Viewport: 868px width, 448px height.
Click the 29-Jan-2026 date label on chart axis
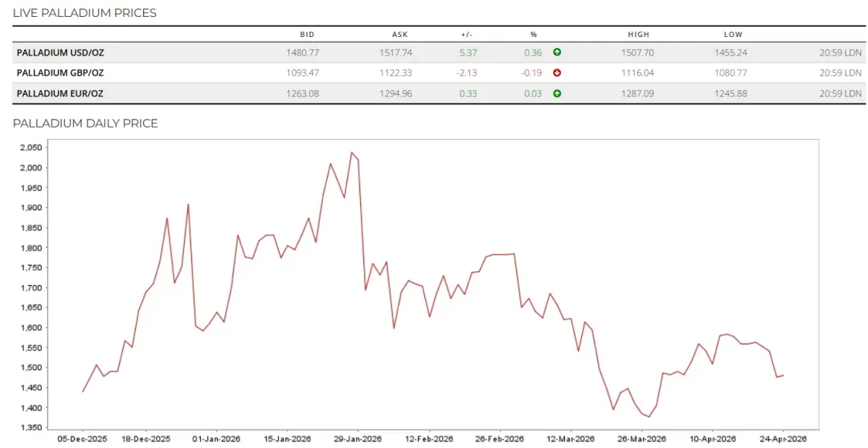click(358, 439)
